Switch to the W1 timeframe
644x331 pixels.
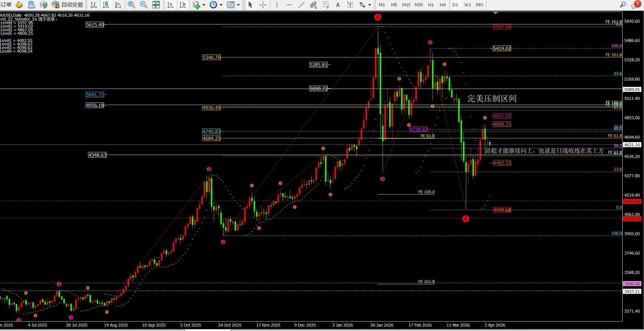pyautogui.click(x=468, y=5)
